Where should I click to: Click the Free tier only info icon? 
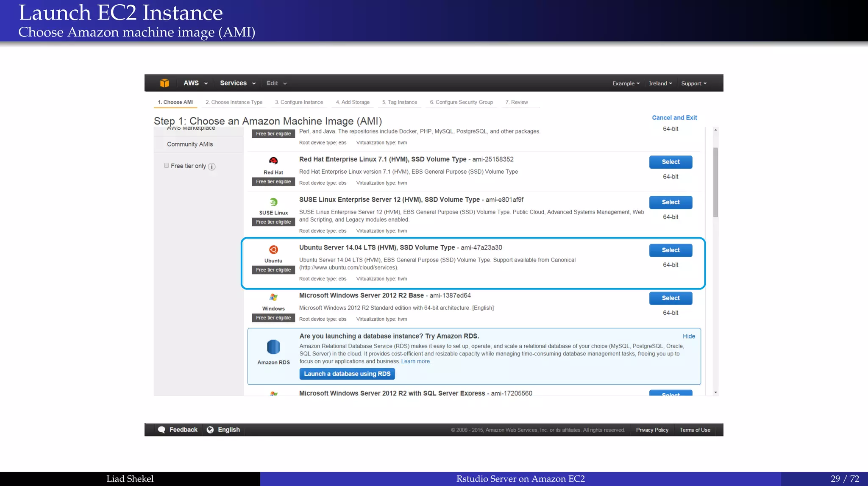click(212, 167)
